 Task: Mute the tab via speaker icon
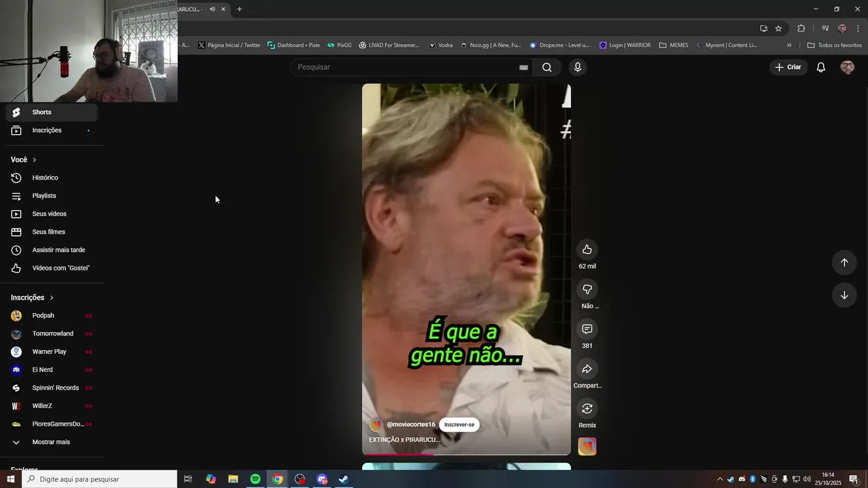click(212, 9)
